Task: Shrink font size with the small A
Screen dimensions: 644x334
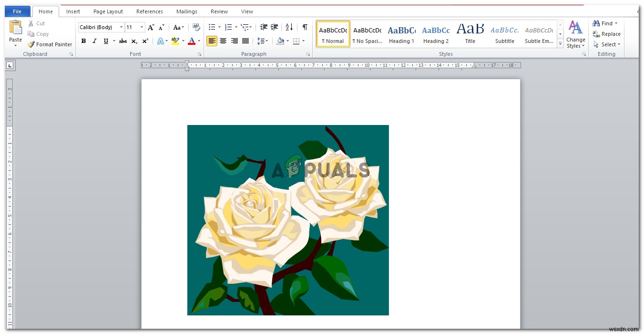Action: click(x=162, y=27)
